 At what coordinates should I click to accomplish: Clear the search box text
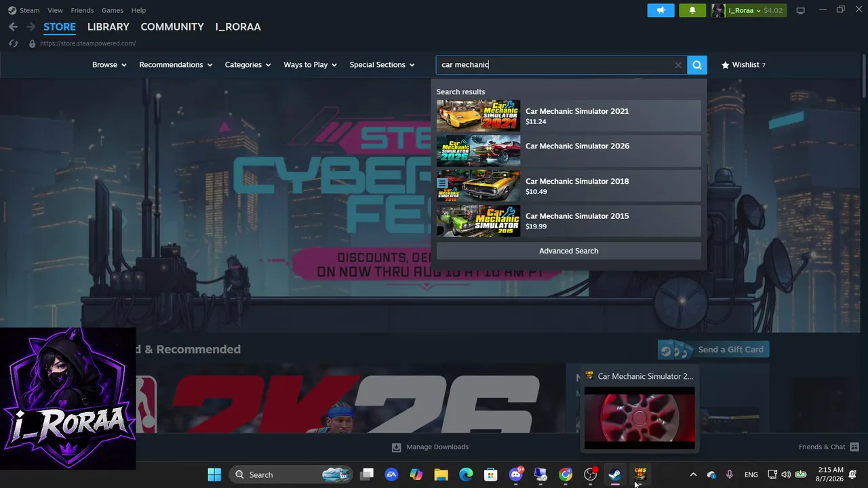678,65
